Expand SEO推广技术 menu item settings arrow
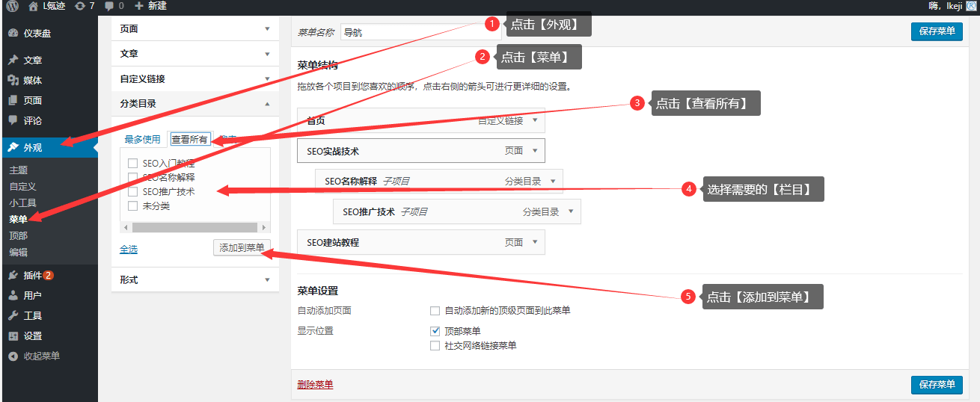 571,212
